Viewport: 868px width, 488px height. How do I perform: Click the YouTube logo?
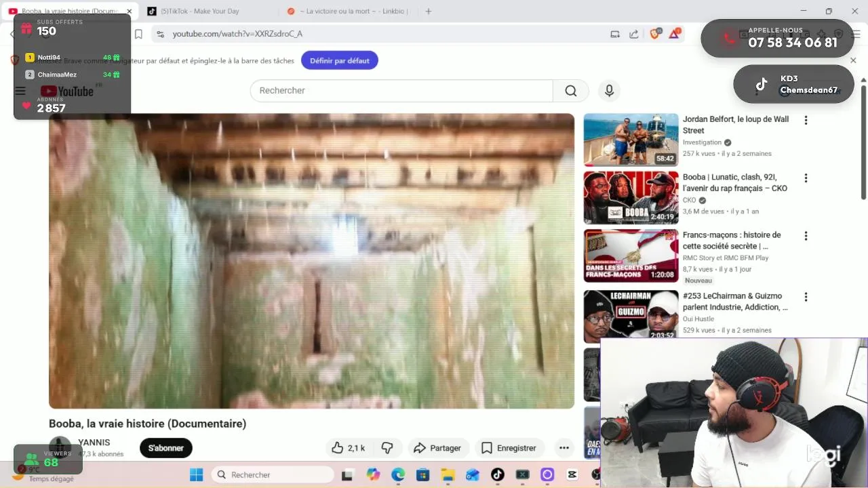[x=66, y=91]
